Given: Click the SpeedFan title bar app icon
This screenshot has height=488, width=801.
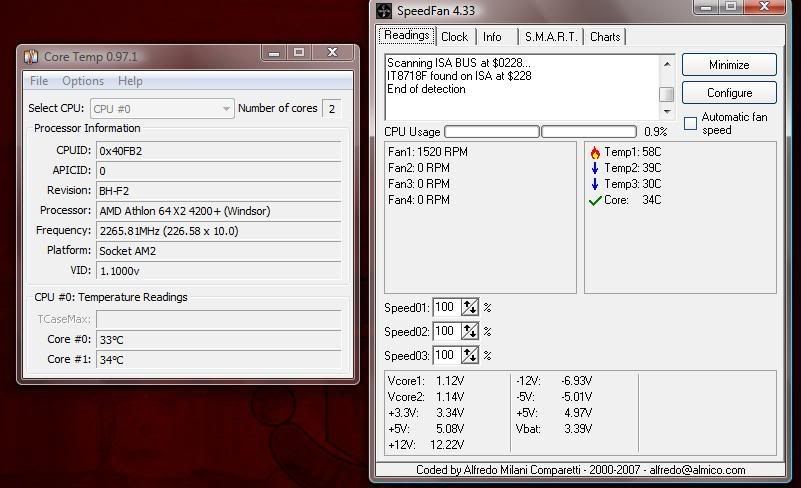Looking at the screenshot, I should click(384, 11).
